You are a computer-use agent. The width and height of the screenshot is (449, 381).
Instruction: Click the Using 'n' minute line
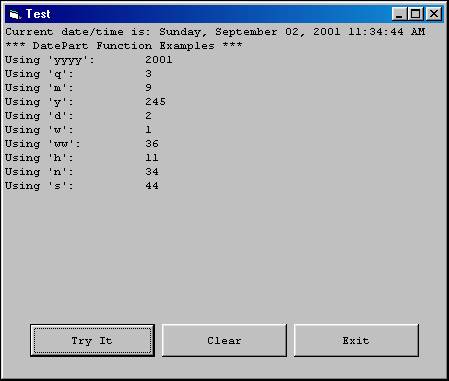[82, 172]
